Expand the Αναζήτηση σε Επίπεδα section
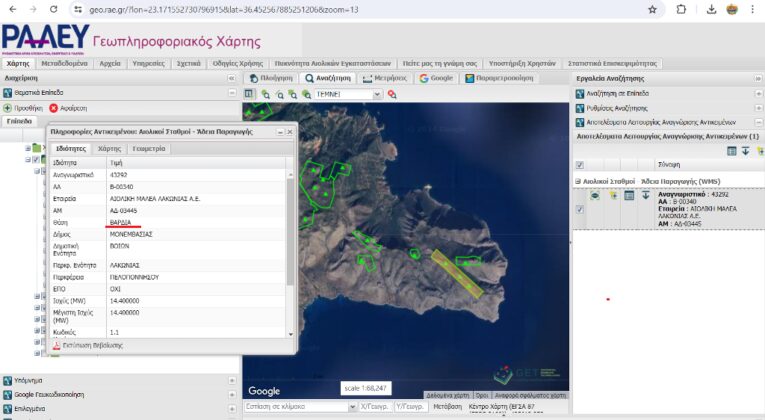The width and height of the screenshot is (765, 420). [758, 93]
